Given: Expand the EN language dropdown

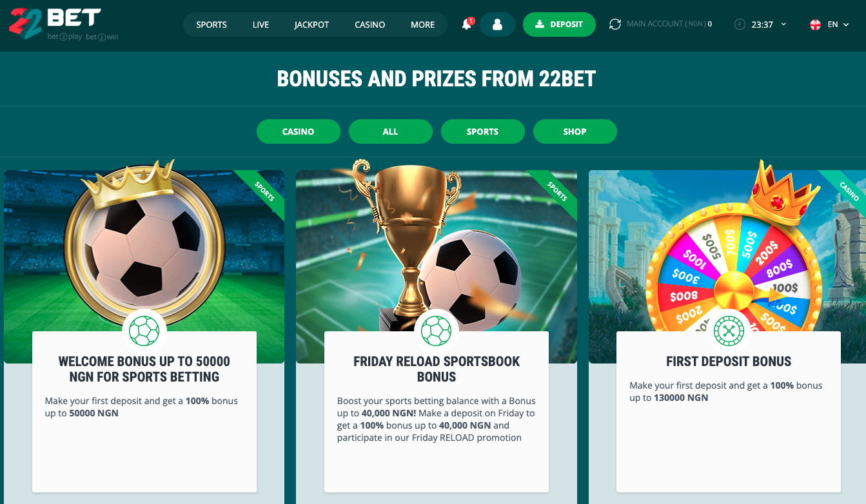Looking at the screenshot, I should [838, 24].
